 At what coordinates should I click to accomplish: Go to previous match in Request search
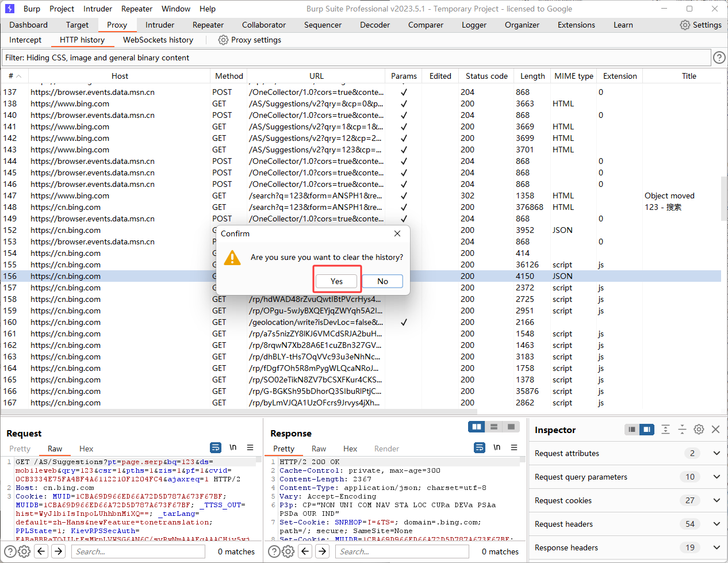coord(41,551)
